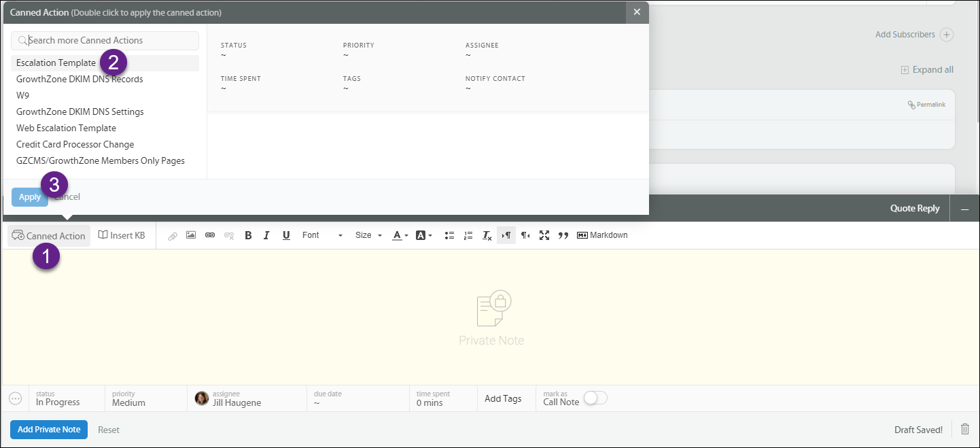Insert a bulleted list
980x448 pixels.
click(449, 235)
